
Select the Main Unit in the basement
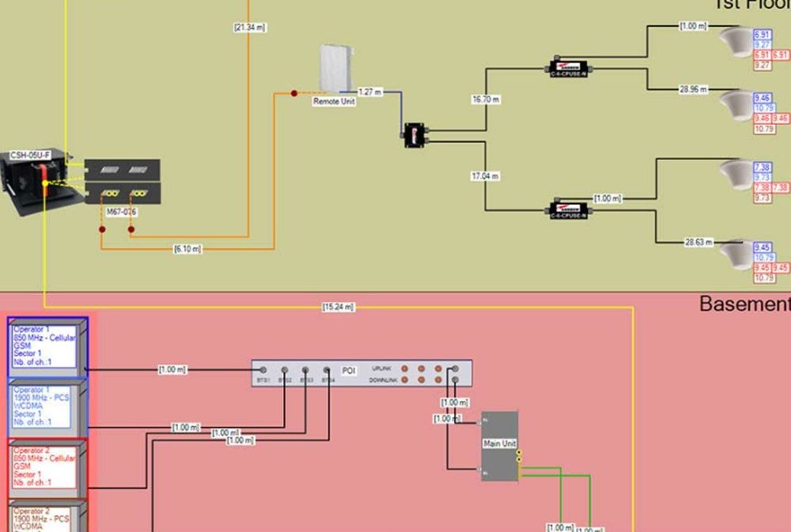(499, 444)
